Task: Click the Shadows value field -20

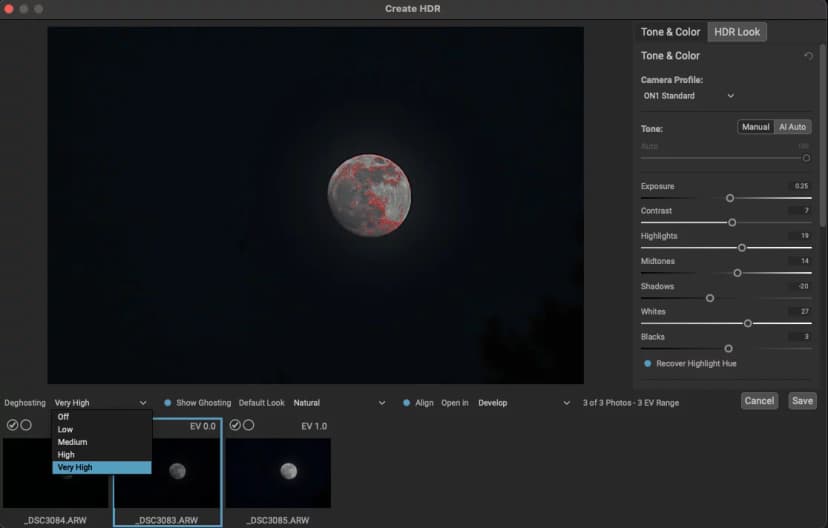Action: pos(799,286)
